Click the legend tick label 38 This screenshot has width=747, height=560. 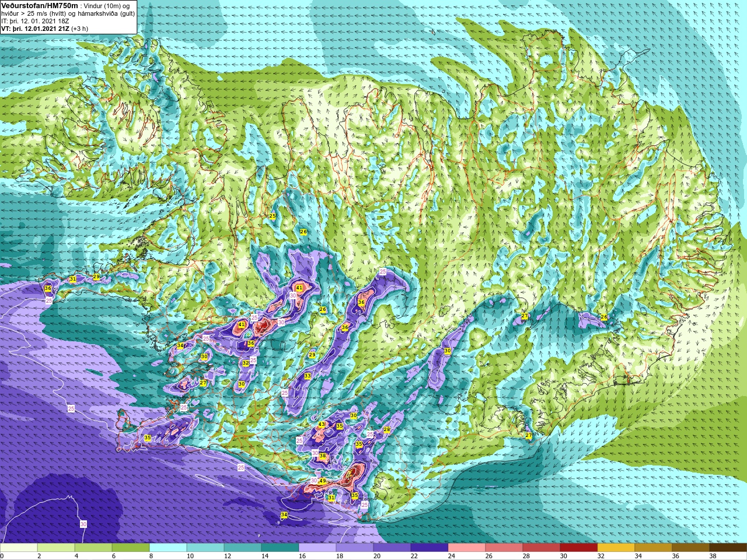713,556
